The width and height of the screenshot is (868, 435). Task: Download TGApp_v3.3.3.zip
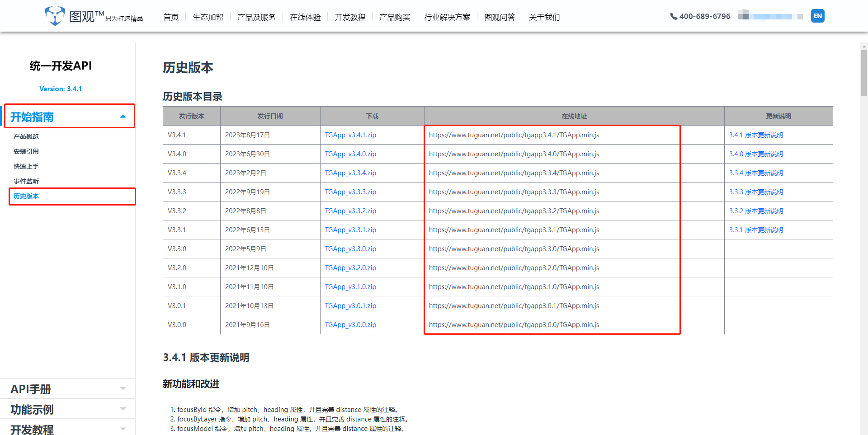point(350,192)
